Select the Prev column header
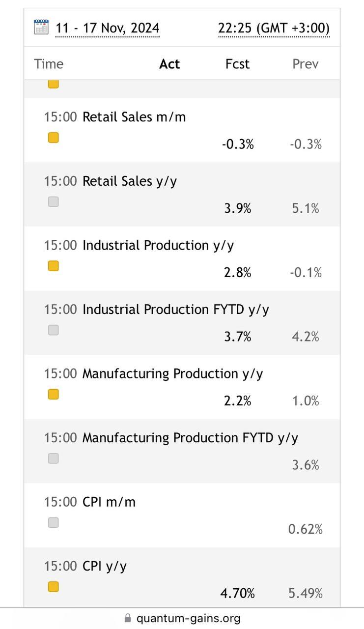The image size is (364, 629). tap(306, 64)
